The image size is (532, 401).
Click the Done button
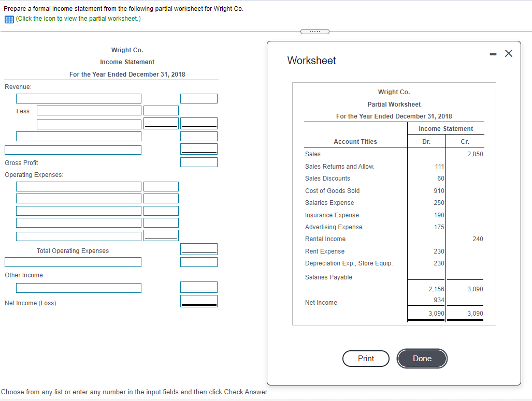click(422, 358)
